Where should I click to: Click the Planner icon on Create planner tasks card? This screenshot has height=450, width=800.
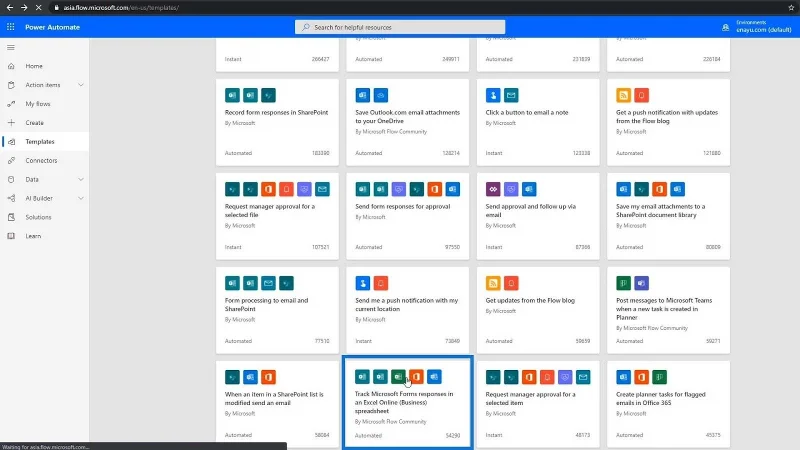coord(659,377)
